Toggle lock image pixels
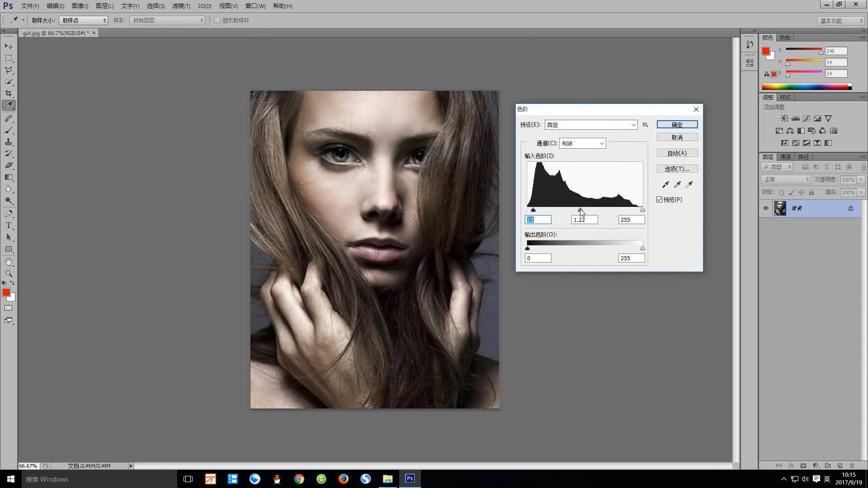 coord(792,192)
